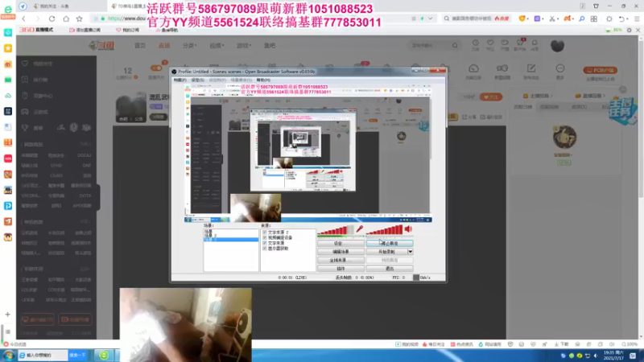The height and width of the screenshot is (362, 644).
Task: Click the webcam preview thumbnail in OBS
Action: [255, 208]
